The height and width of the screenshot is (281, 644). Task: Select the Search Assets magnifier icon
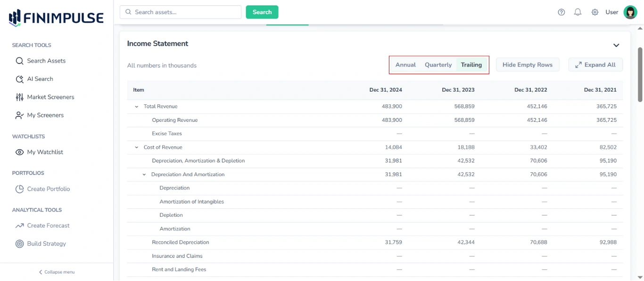pyautogui.click(x=19, y=60)
